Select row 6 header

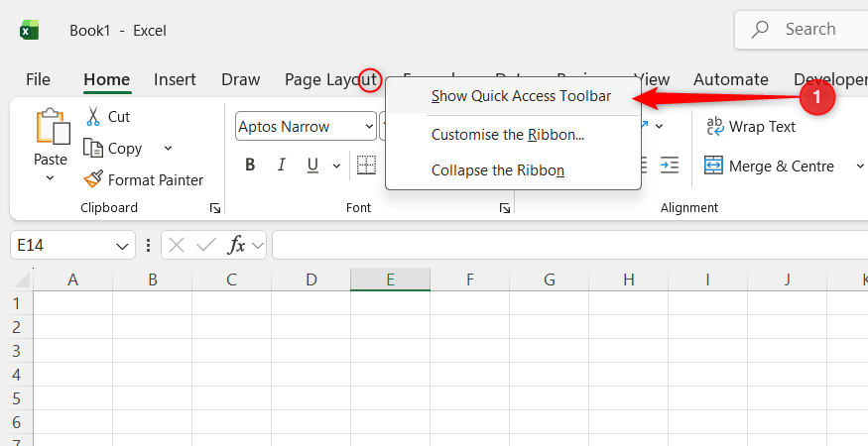click(x=17, y=422)
